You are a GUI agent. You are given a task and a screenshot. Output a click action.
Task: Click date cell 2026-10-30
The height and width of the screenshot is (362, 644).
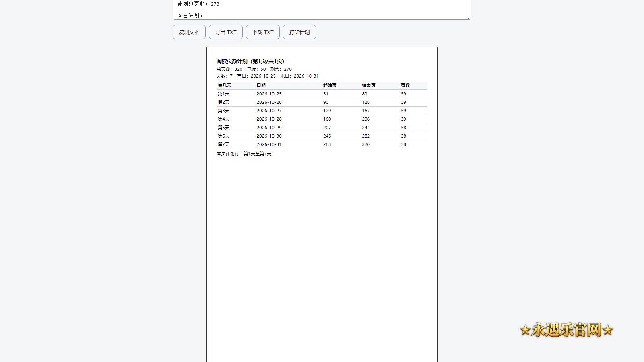tap(269, 136)
